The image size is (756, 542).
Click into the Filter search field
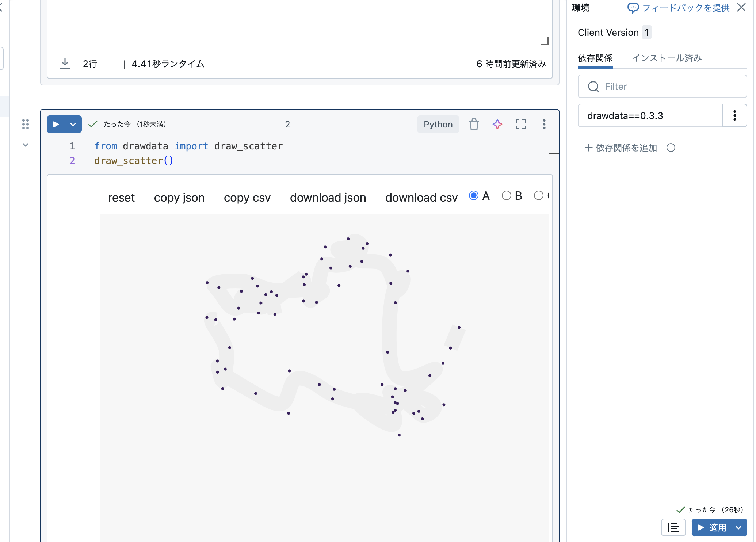[x=662, y=87]
